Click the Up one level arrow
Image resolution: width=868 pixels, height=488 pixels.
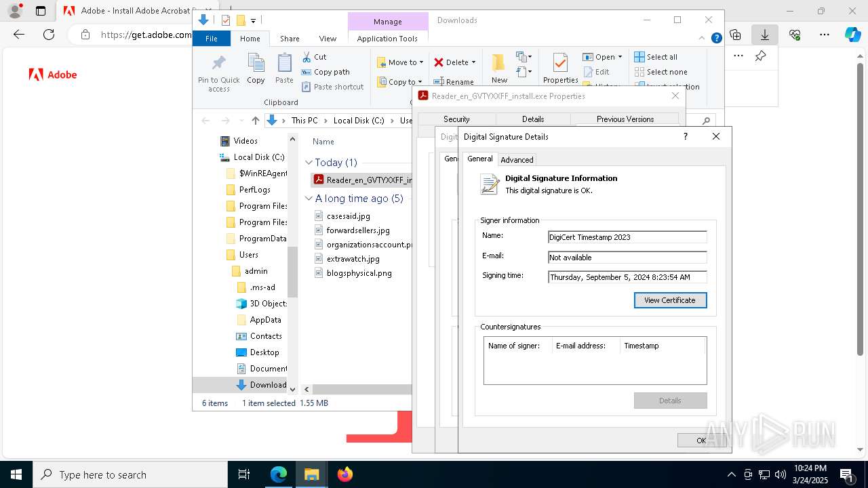255,121
